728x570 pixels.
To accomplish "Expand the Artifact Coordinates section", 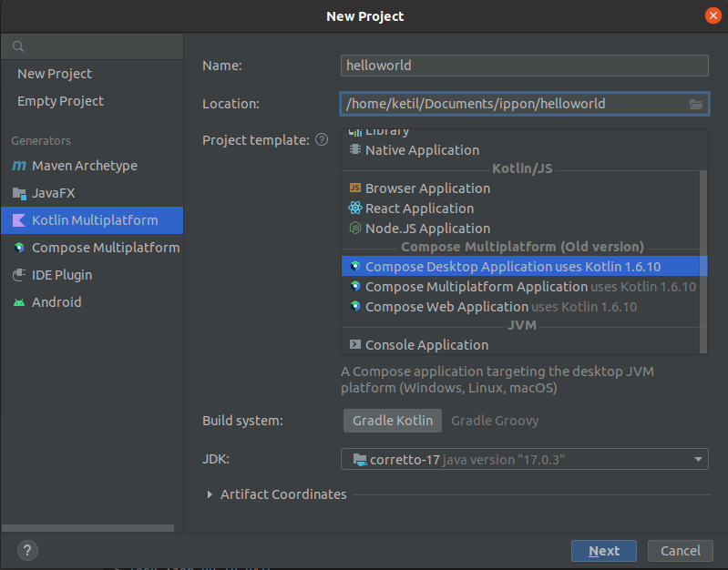I will (x=210, y=494).
